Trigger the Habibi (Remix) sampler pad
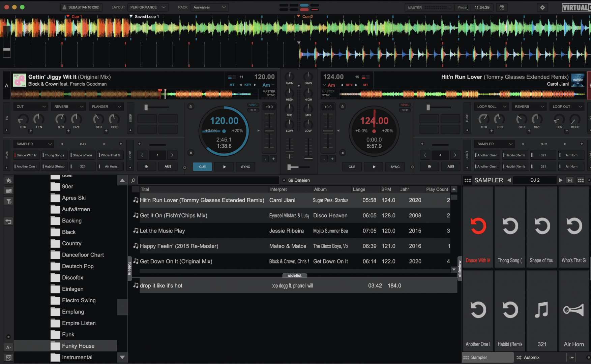 click(x=510, y=311)
